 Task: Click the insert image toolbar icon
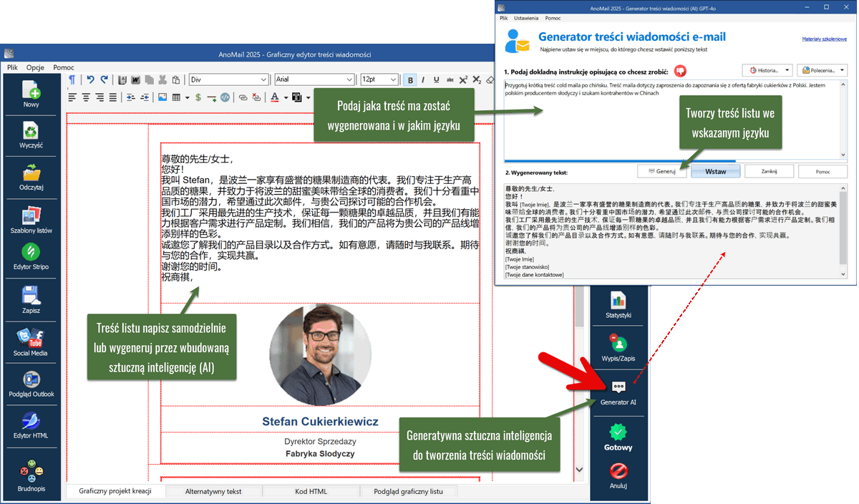[162, 97]
